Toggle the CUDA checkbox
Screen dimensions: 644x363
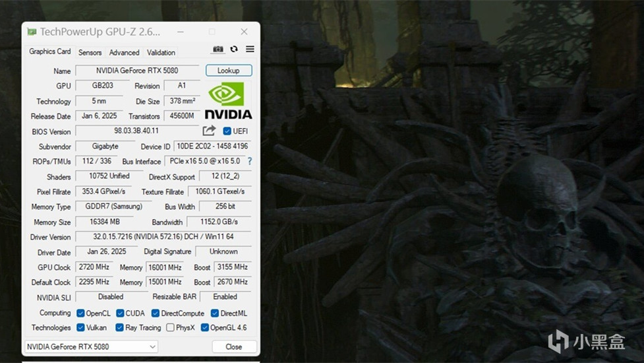point(120,313)
